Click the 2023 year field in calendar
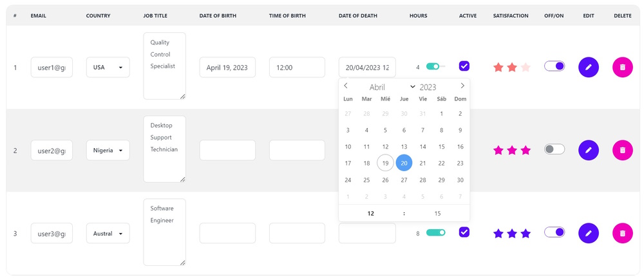This screenshot has height=280, width=644. pos(428,87)
